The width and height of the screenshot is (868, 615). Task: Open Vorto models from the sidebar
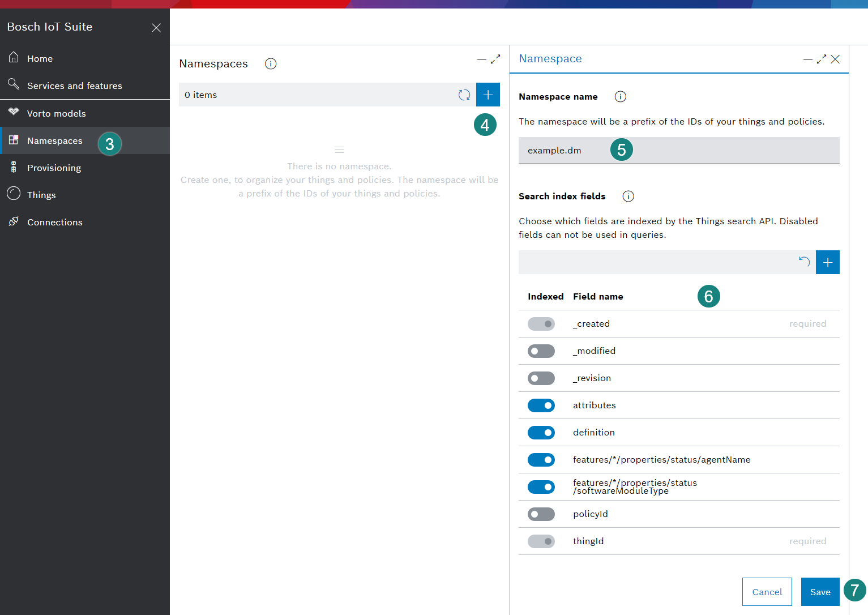pyautogui.click(x=56, y=113)
